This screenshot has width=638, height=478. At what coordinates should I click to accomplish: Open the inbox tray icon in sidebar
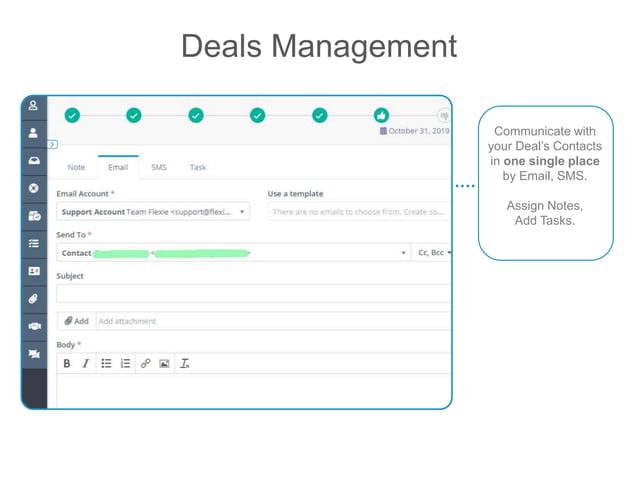coord(34,161)
